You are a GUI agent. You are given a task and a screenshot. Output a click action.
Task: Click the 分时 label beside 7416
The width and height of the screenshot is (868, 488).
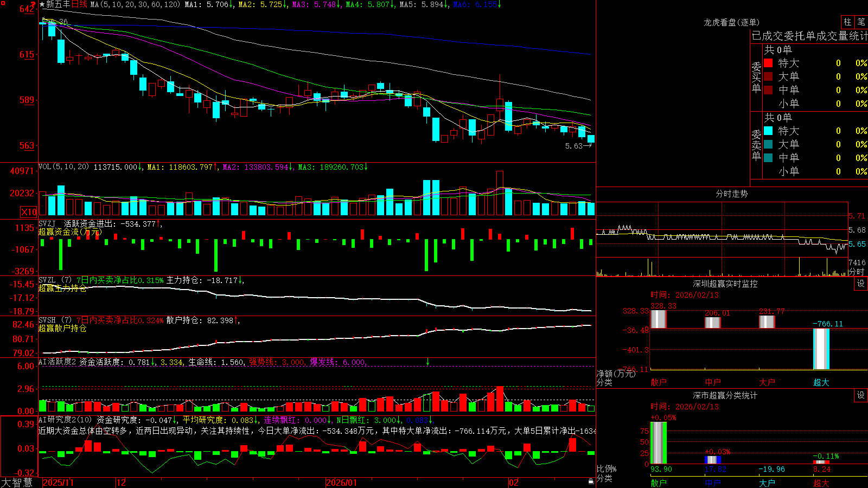click(857, 271)
